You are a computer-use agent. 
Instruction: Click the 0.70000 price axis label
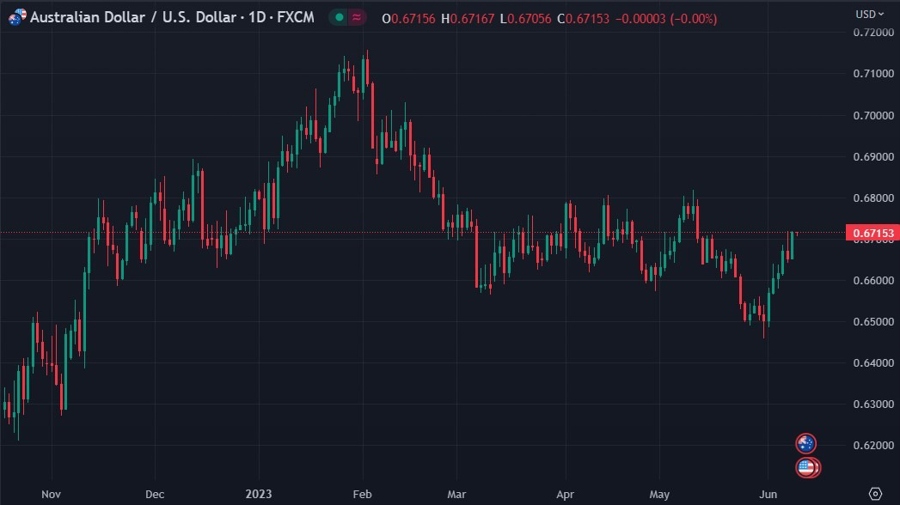click(873, 115)
